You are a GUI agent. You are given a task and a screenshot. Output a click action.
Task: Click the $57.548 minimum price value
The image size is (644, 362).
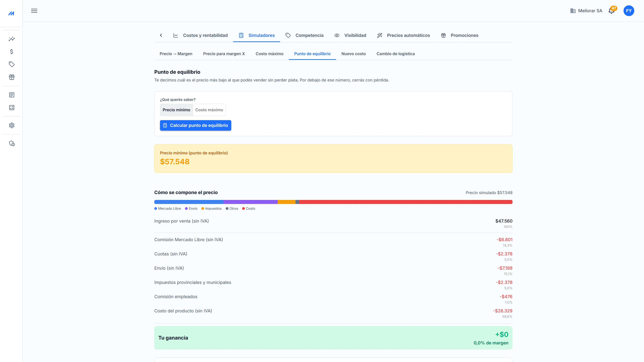pos(175,162)
